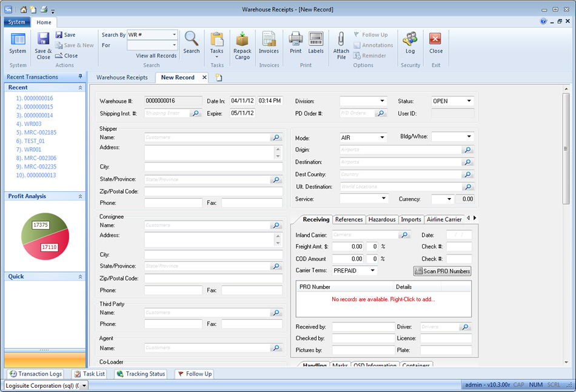Click the Scan PRO Numbers button
This screenshot has height=392, width=576.
click(x=443, y=271)
